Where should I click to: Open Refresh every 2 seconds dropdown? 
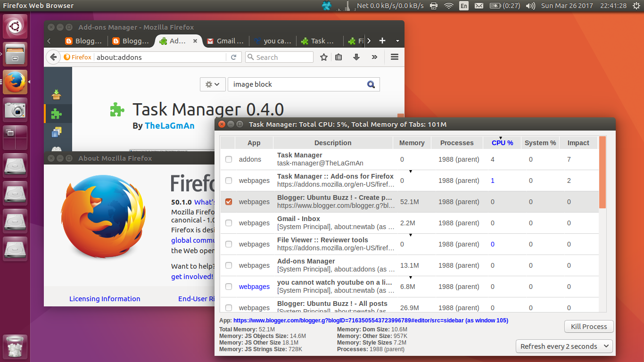click(x=564, y=346)
